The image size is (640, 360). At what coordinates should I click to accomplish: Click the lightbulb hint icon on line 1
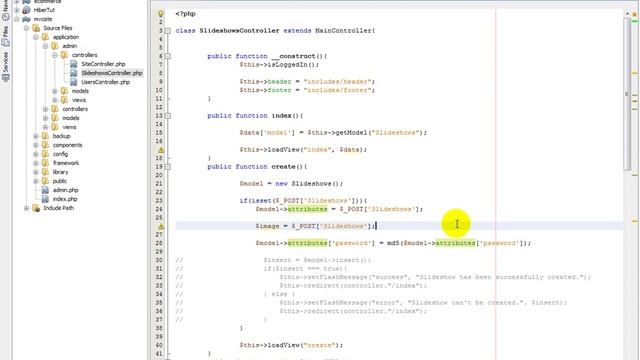point(160,14)
